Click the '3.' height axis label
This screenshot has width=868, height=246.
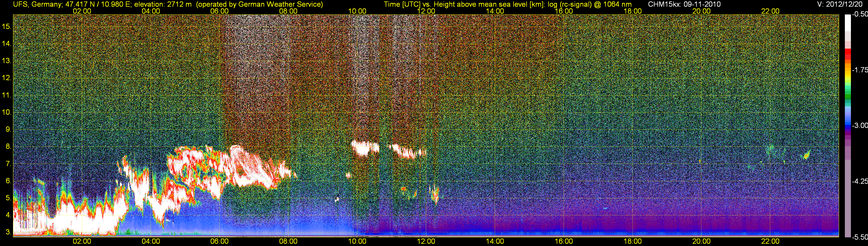coord(9,232)
